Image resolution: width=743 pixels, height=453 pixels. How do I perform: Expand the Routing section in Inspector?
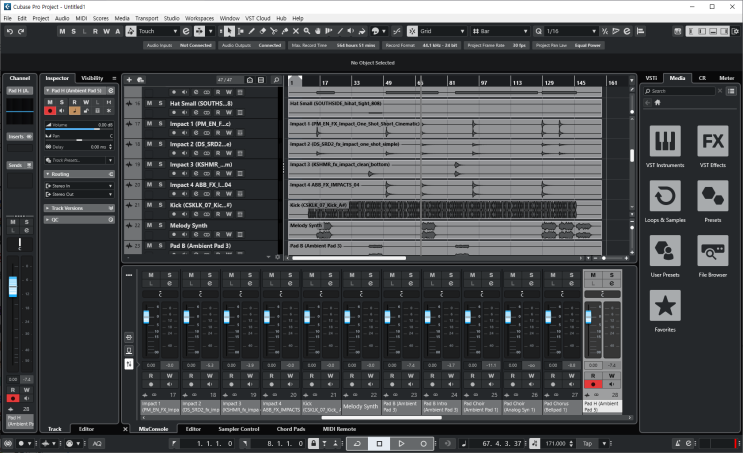(79, 174)
